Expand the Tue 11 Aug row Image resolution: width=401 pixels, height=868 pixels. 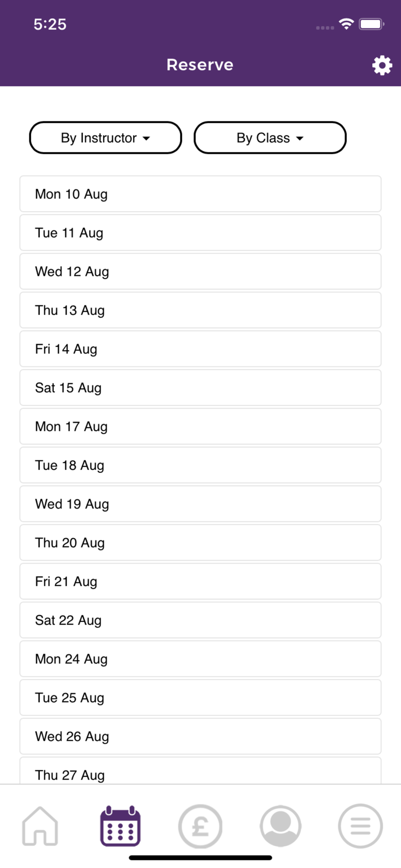pyautogui.click(x=200, y=233)
